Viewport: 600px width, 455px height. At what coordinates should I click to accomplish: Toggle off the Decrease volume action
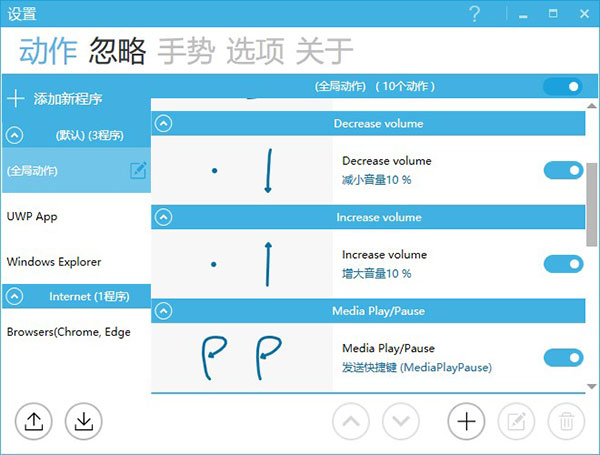coord(563,170)
